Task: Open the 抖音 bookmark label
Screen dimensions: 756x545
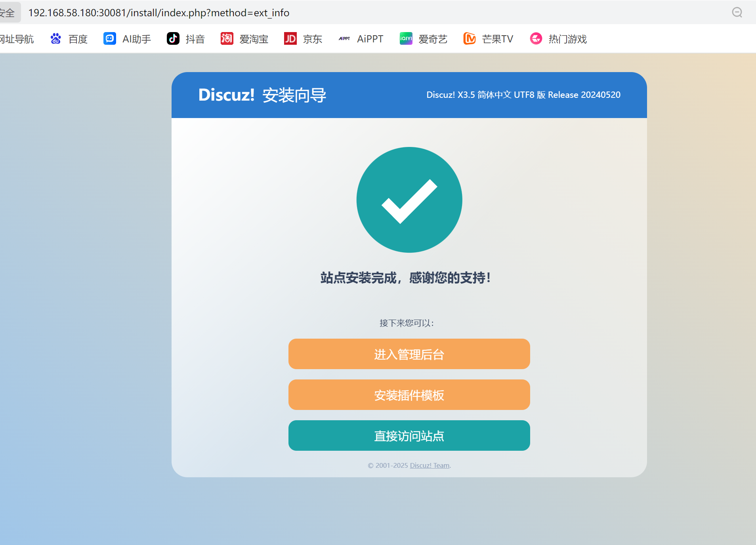Action: [195, 39]
